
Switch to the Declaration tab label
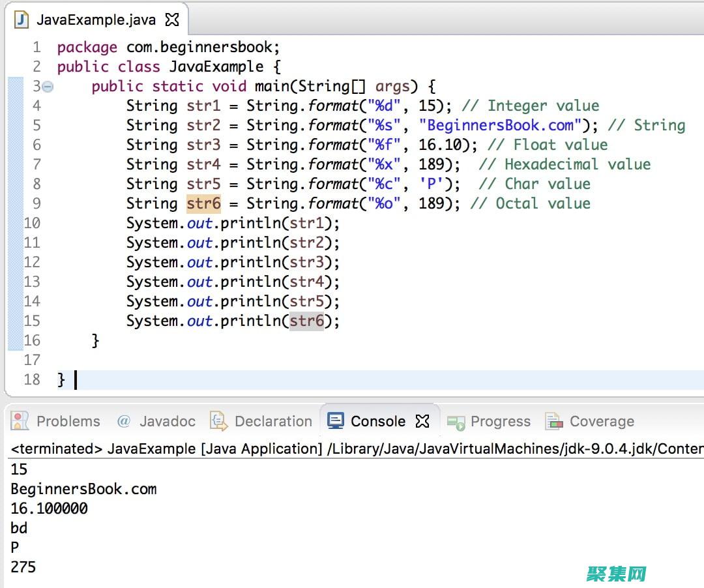coord(273,421)
